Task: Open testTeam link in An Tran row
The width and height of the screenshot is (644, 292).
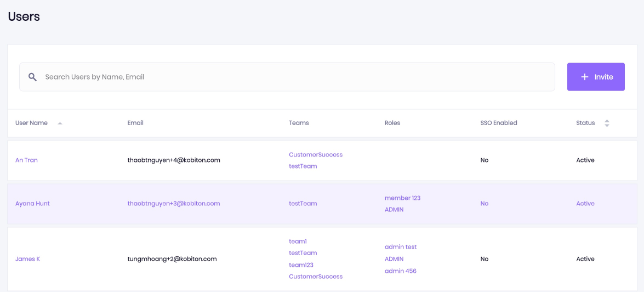Action: pyautogui.click(x=303, y=166)
